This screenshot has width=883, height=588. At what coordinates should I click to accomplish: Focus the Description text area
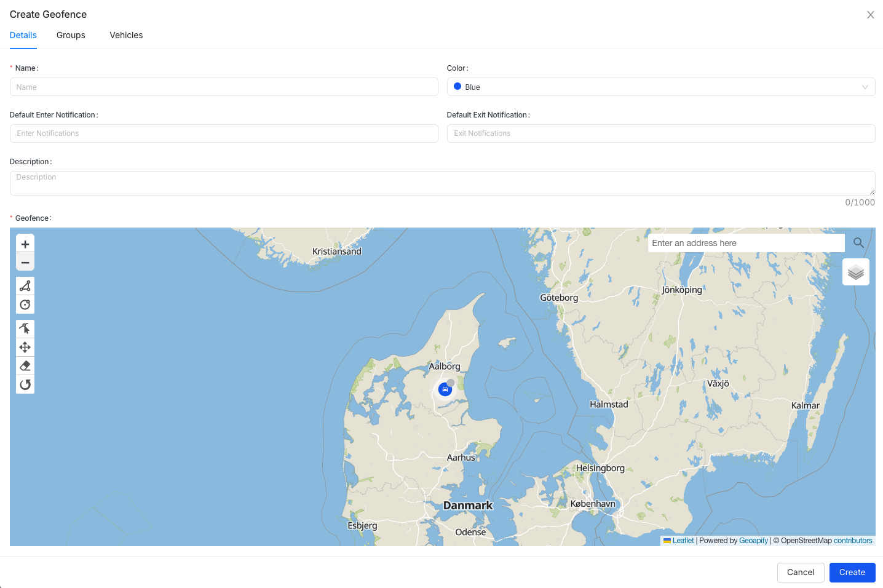pos(442,183)
